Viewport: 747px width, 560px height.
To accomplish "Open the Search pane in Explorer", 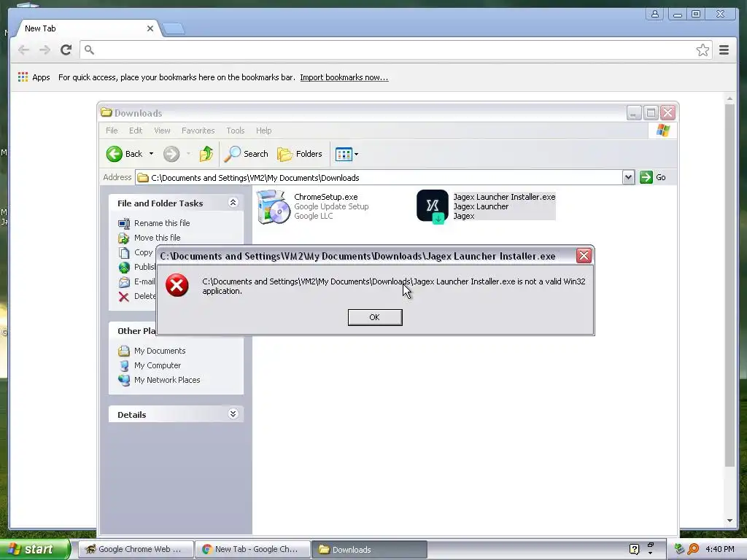I will pyautogui.click(x=247, y=154).
